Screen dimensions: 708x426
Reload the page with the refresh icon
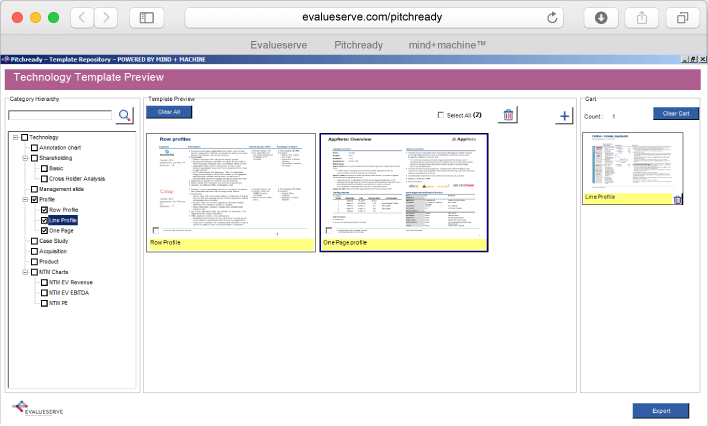pos(552,18)
